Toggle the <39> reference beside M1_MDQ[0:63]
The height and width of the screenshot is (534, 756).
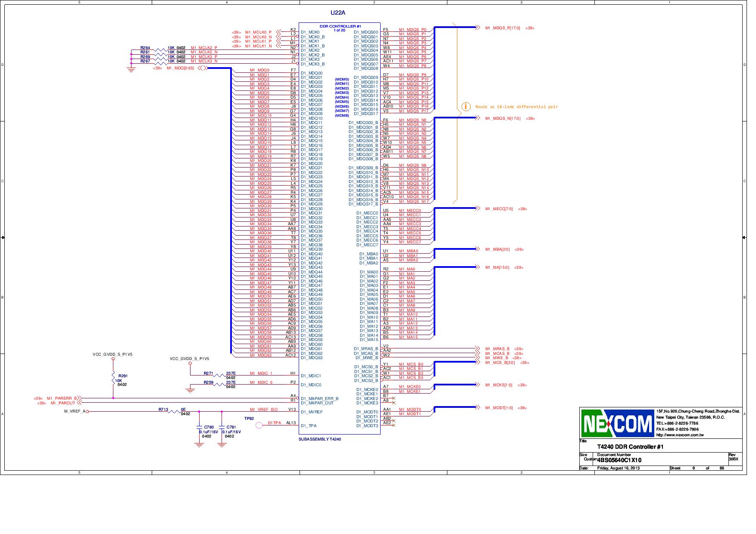[157, 68]
